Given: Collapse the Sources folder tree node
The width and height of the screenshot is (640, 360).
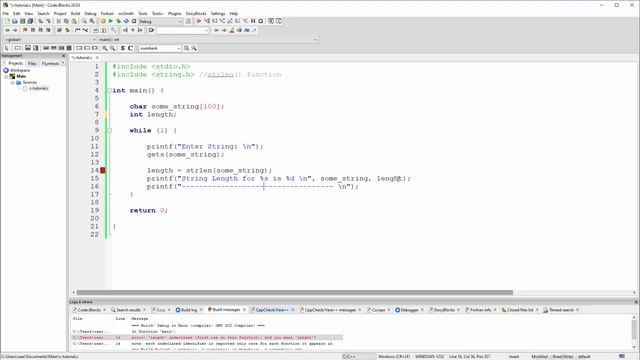Looking at the screenshot, I should 12,82.
